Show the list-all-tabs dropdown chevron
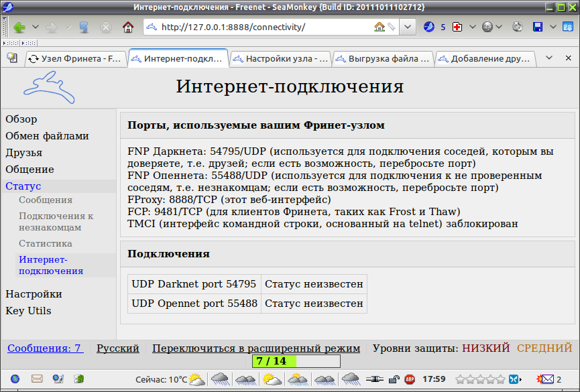The image size is (580, 392). pos(549,58)
